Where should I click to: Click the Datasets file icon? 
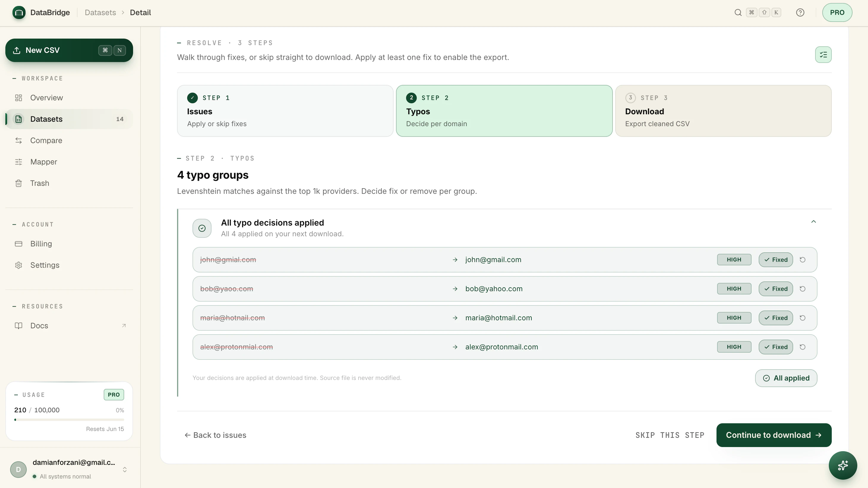click(x=18, y=119)
